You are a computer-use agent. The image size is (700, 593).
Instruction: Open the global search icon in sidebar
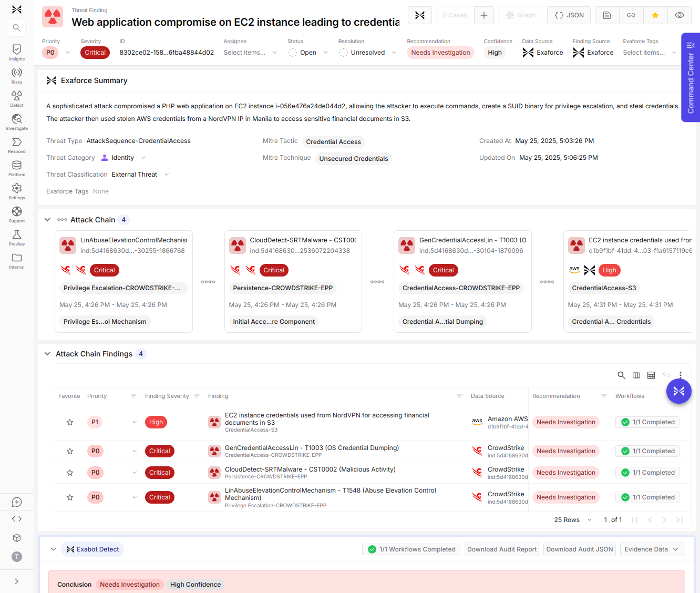click(x=17, y=28)
